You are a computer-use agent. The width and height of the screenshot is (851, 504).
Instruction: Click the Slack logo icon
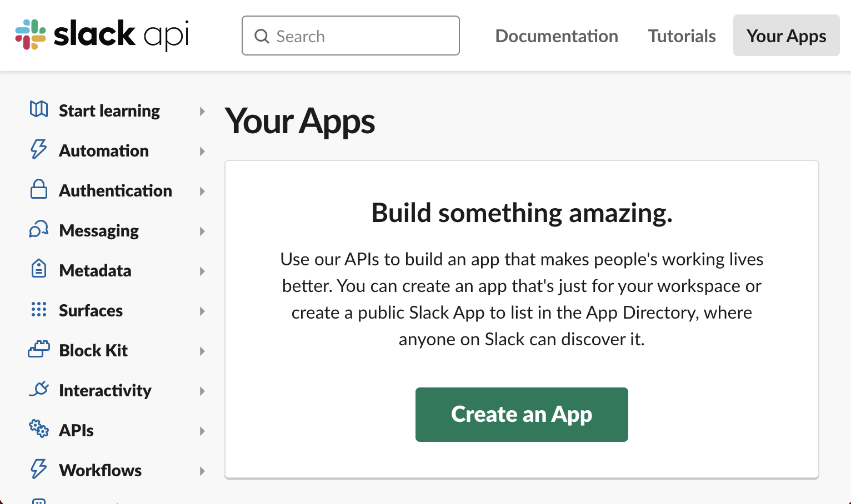tap(31, 34)
